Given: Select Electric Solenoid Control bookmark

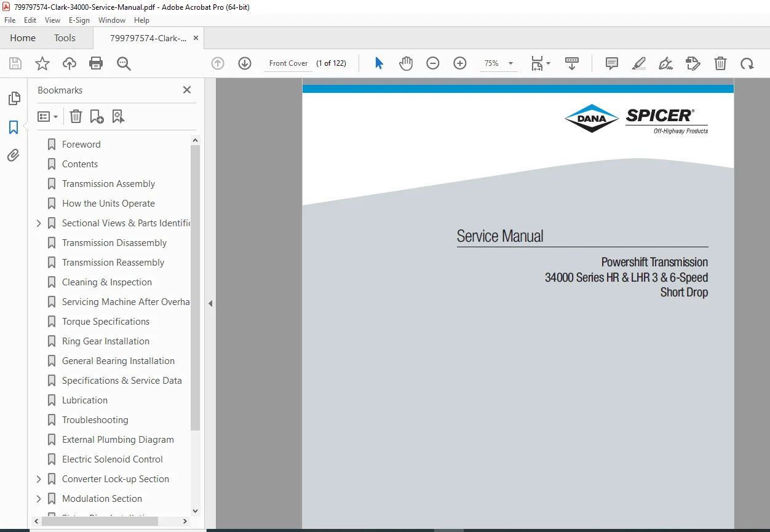Looking at the screenshot, I should [x=113, y=459].
